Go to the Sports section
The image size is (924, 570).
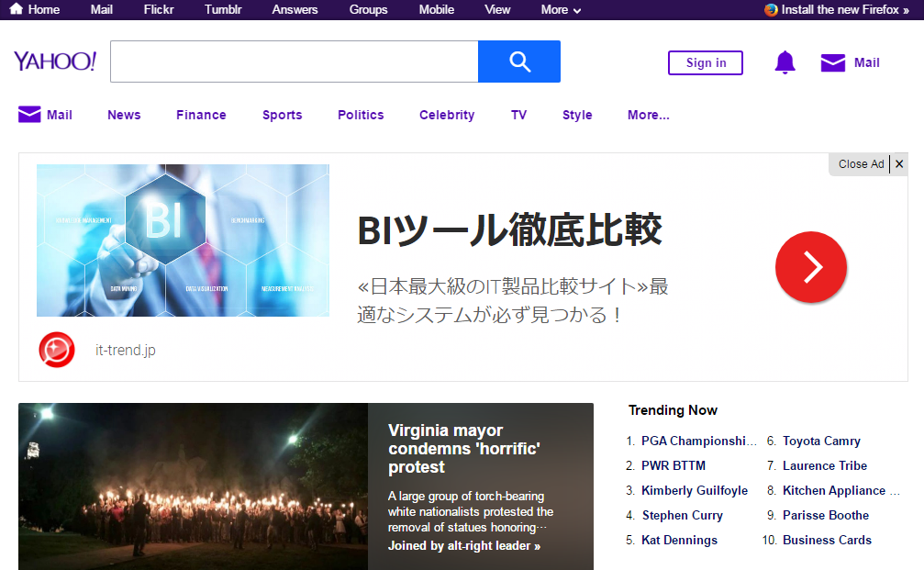(x=283, y=115)
